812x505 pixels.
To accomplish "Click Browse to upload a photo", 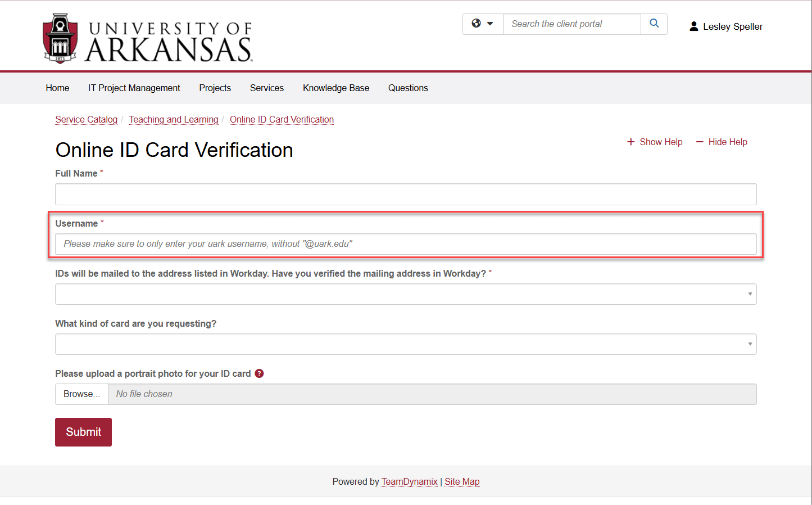I will point(81,394).
